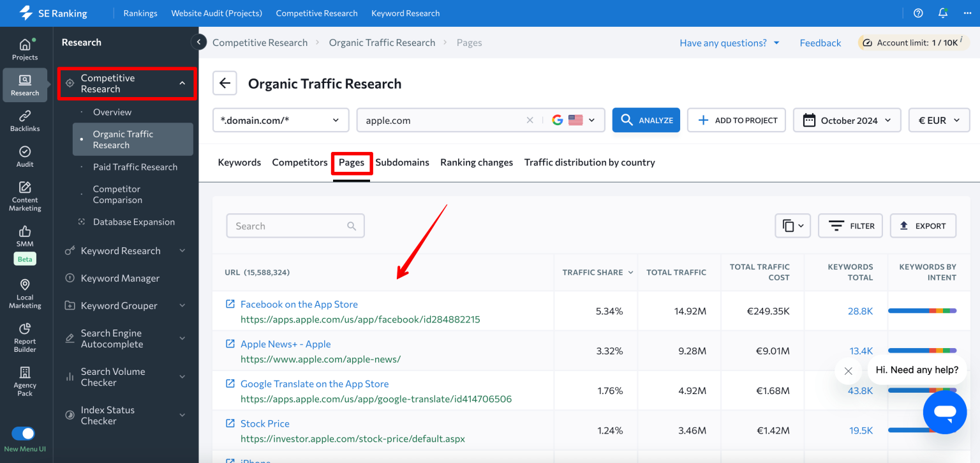
Task: Select the Backlinks tool in the sidebar
Action: click(25, 121)
